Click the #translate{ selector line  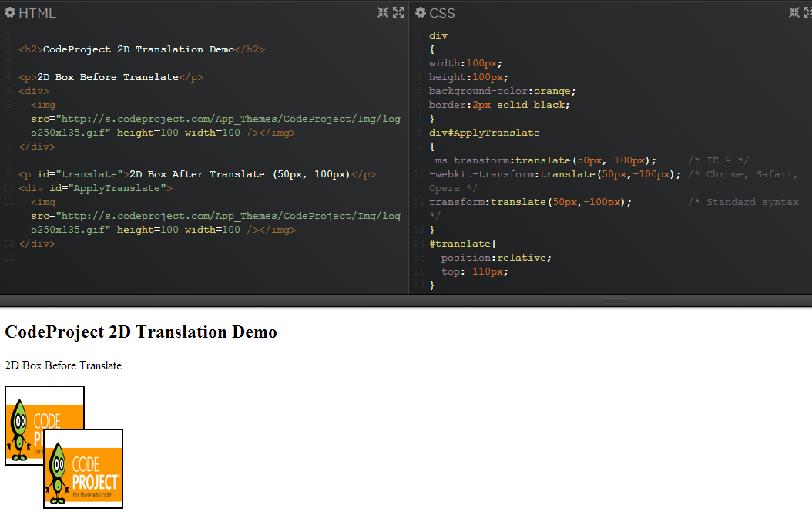(x=462, y=244)
